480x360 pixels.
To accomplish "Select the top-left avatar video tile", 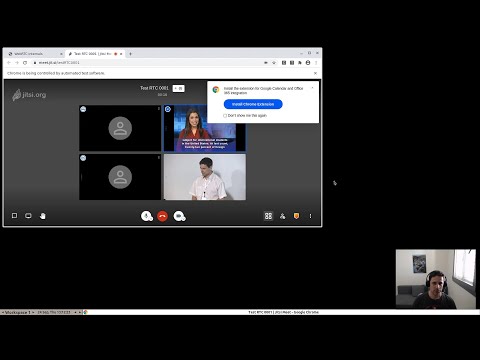I will 120,128.
